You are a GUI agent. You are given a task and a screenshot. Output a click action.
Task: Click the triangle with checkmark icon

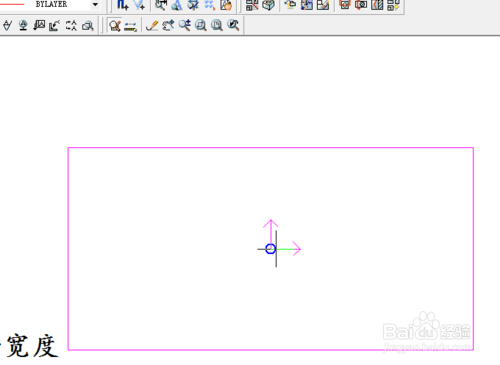click(7, 25)
